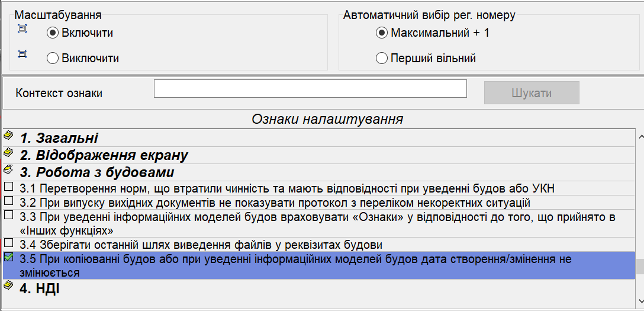644x311 pixels.
Task: Click the book icon next to 1. Загальні
Action: 8,136
